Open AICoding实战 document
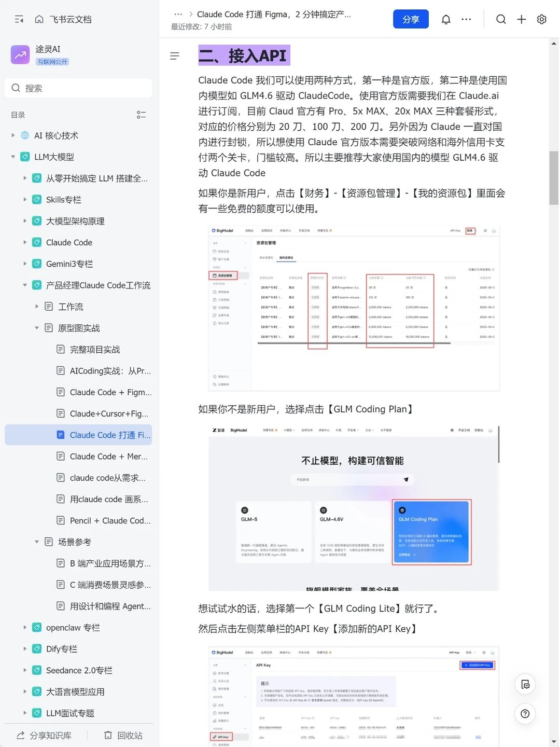560x747 pixels. (78, 371)
